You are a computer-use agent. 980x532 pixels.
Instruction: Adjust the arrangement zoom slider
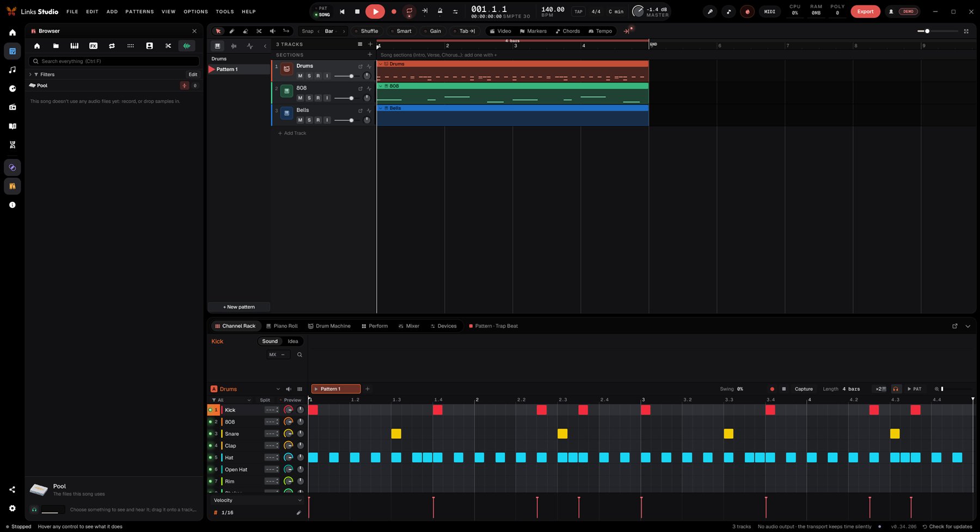tap(937, 31)
